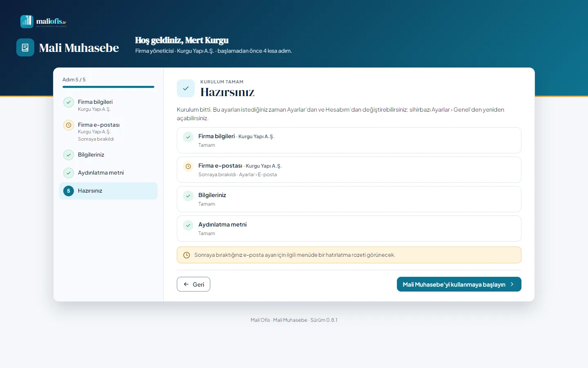Click 'Sonraya bırakıldı' under sidebar Firma e-postası
Screen dimensions: 588x368
point(96,139)
